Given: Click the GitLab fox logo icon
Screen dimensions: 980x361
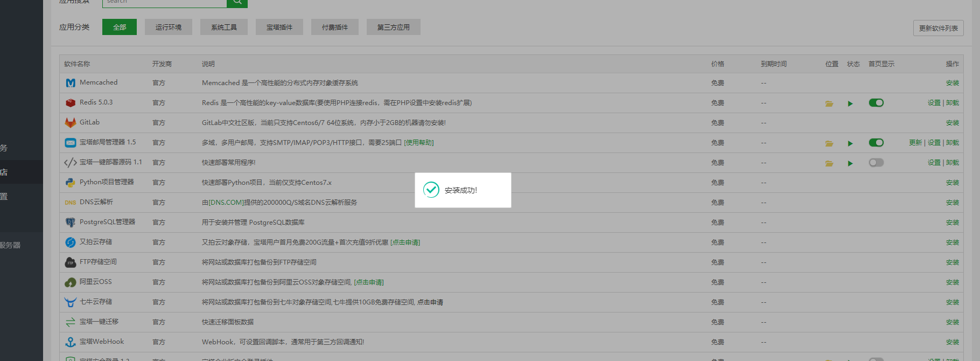Looking at the screenshot, I should (71, 123).
